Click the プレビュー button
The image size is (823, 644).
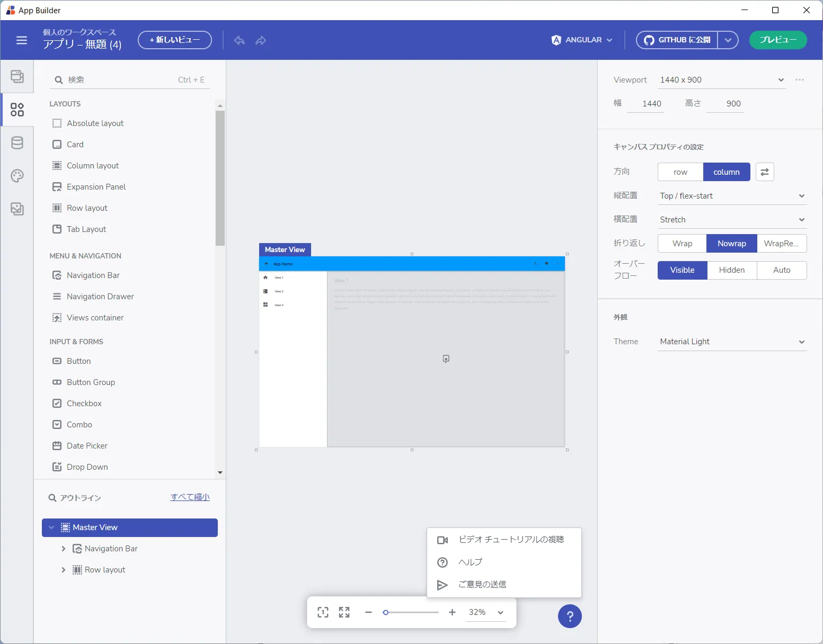click(x=777, y=40)
